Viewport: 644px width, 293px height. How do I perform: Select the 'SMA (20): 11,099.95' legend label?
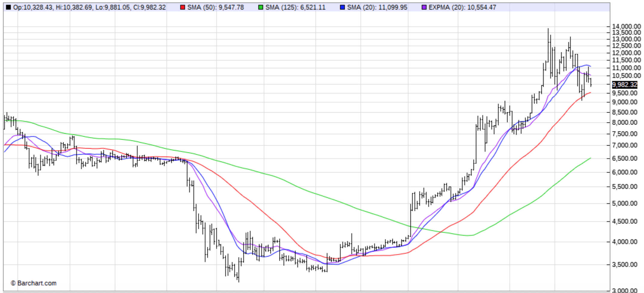coord(377,7)
